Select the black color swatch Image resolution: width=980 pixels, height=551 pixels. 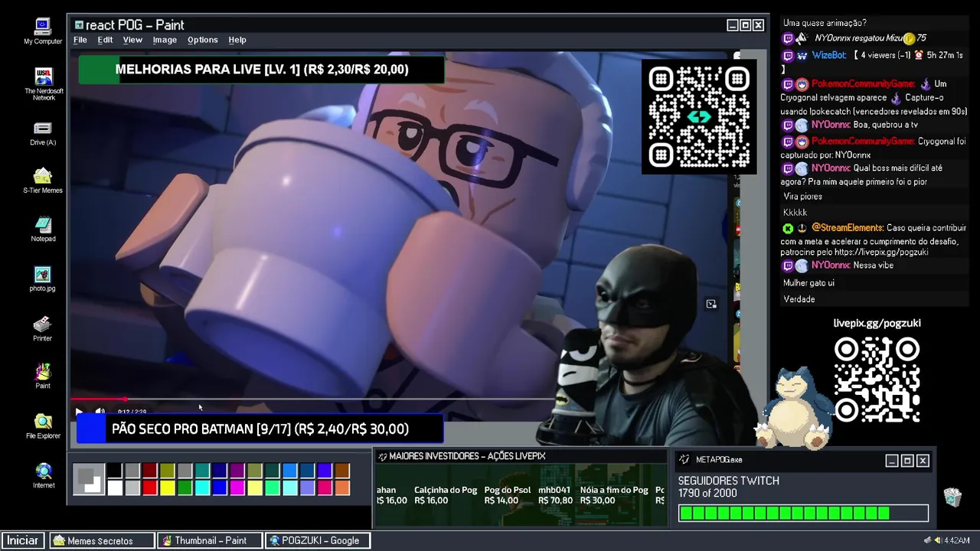tap(115, 471)
